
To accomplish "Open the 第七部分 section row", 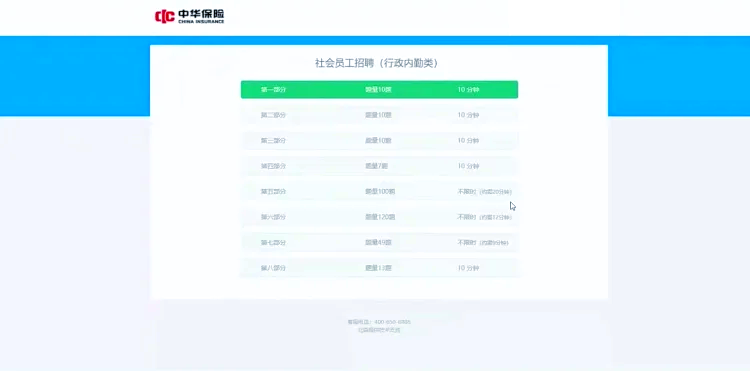I will point(379,242).
